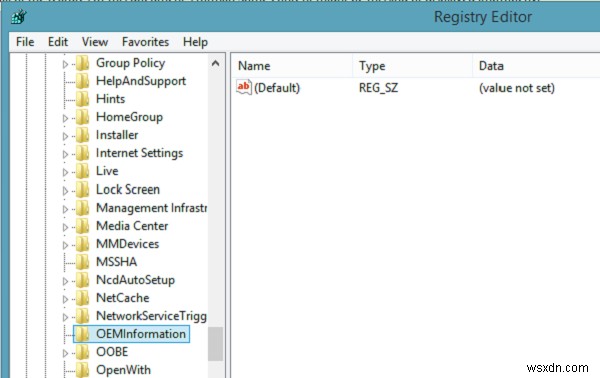Expand the NetCache key
Viewport: 600px width, 378px height.
click(x=65, y=299)
